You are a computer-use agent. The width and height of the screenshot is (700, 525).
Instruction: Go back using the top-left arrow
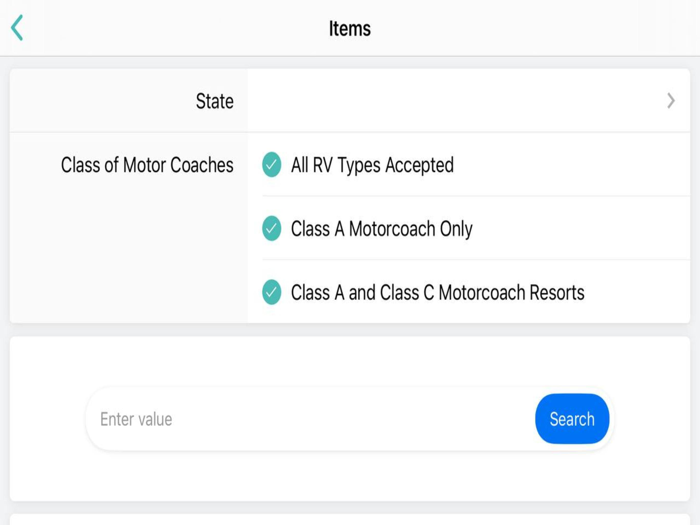coord(17,28)
